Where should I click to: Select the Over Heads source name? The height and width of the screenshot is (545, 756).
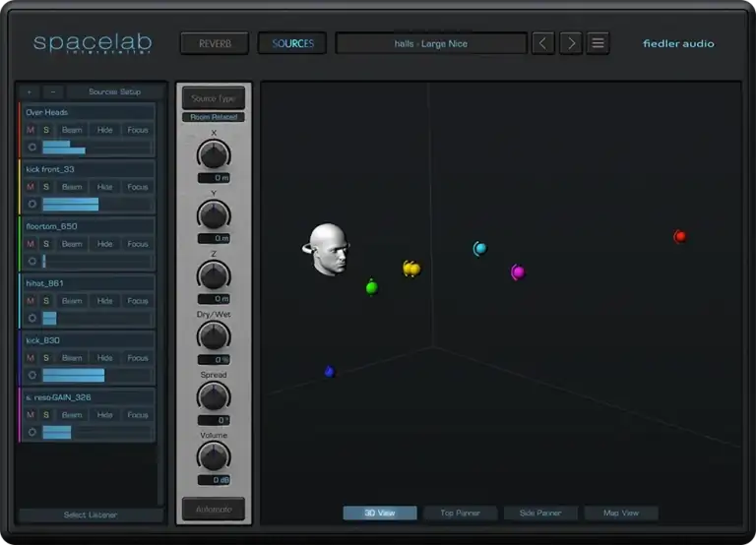(47, 112)
